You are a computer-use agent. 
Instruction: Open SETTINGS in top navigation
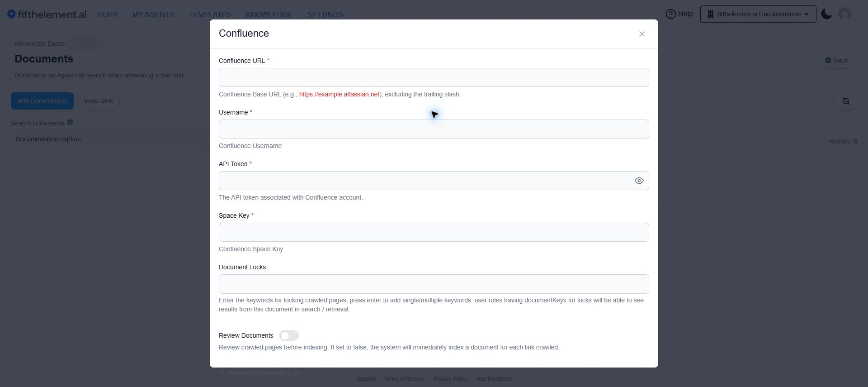[x=325, y=14]
